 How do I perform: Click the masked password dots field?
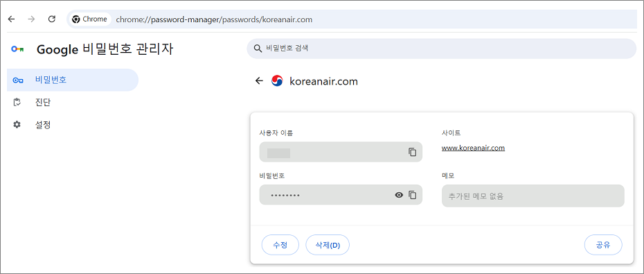pyautogui.click(x=341, y=195)
